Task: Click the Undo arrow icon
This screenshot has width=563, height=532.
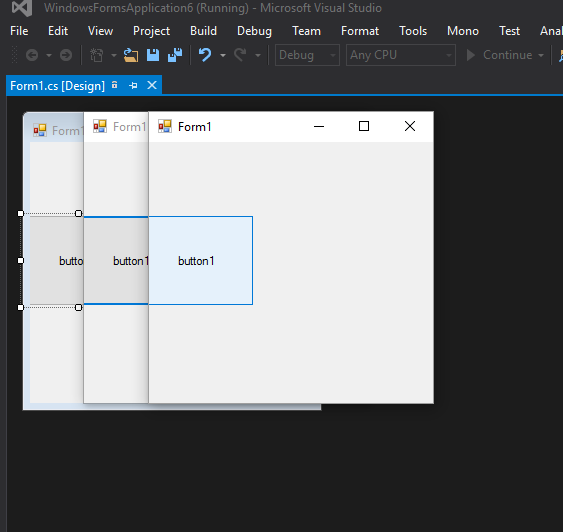Action: pos(205,55)
